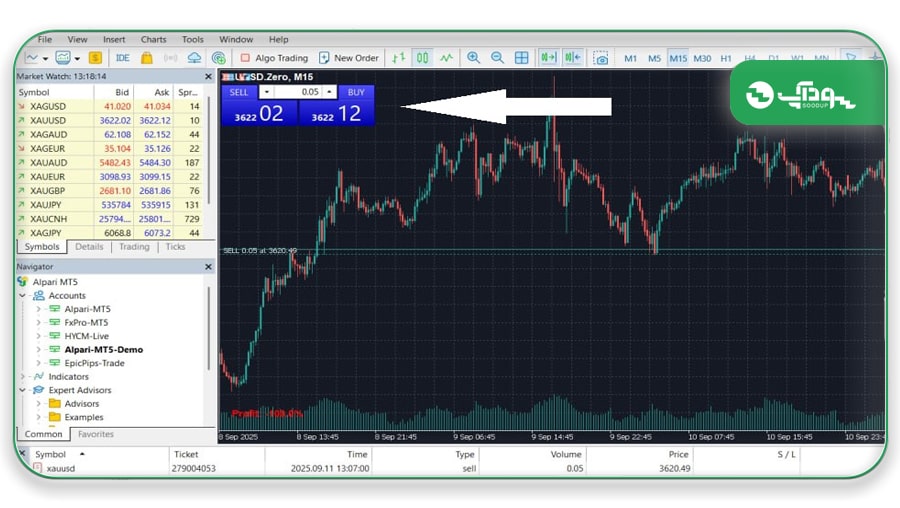Switch to the Ticks tab
The height and width of the screenshot is (508, 900).
175,247
